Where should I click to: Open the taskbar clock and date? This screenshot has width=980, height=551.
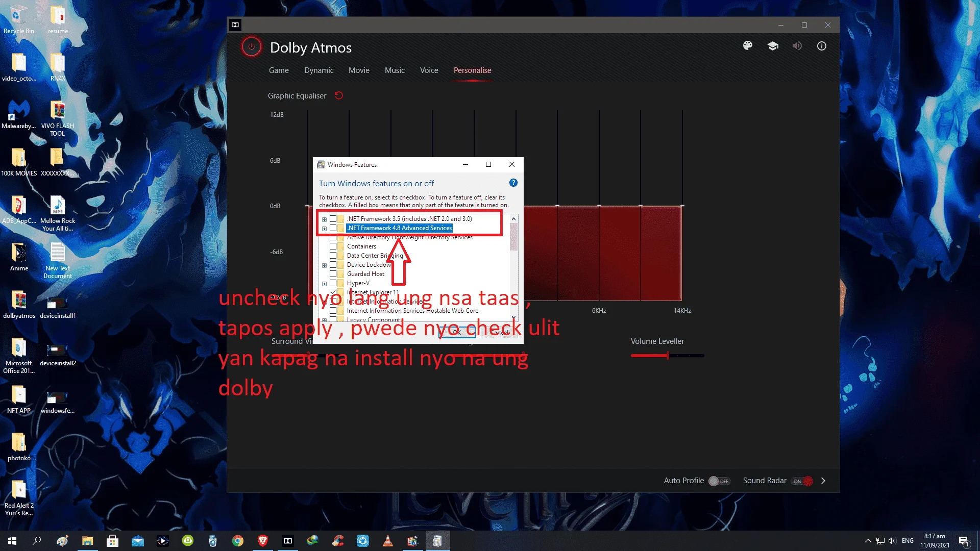[x=935, y=541]
